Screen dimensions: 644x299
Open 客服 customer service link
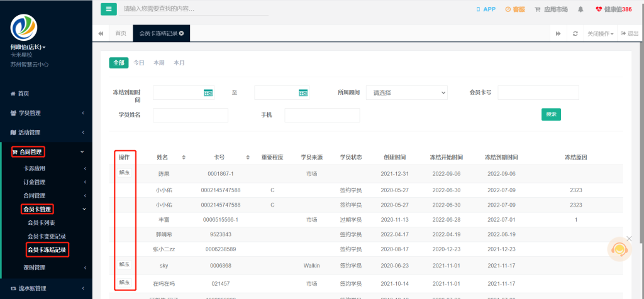click(x=514, y=9)
